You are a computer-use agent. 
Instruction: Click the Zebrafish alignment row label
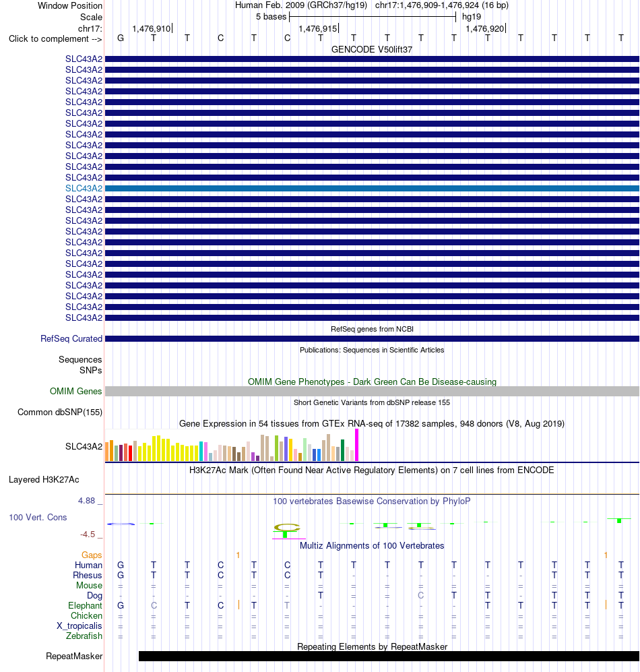84,636
